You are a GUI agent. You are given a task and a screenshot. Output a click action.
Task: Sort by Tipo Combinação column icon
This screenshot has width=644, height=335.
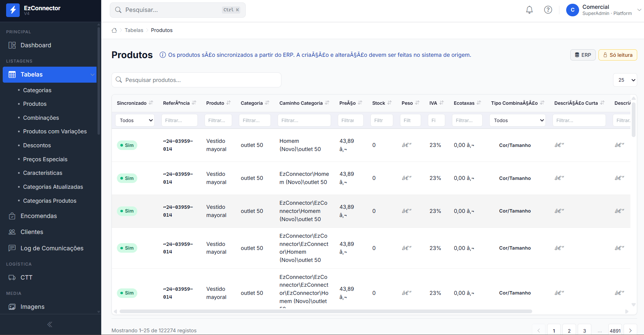[x=542, y=103]
